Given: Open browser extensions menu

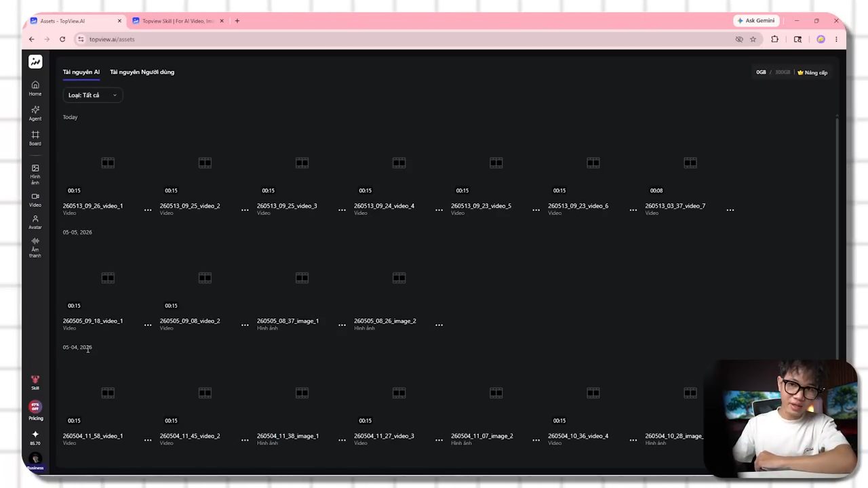Looking at the screenshot, I should 774,39.
